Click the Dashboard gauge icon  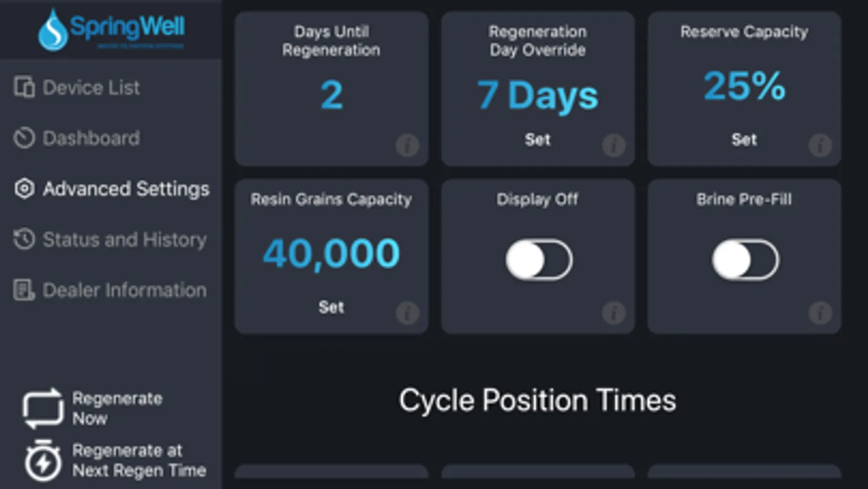tap(24, 138)
